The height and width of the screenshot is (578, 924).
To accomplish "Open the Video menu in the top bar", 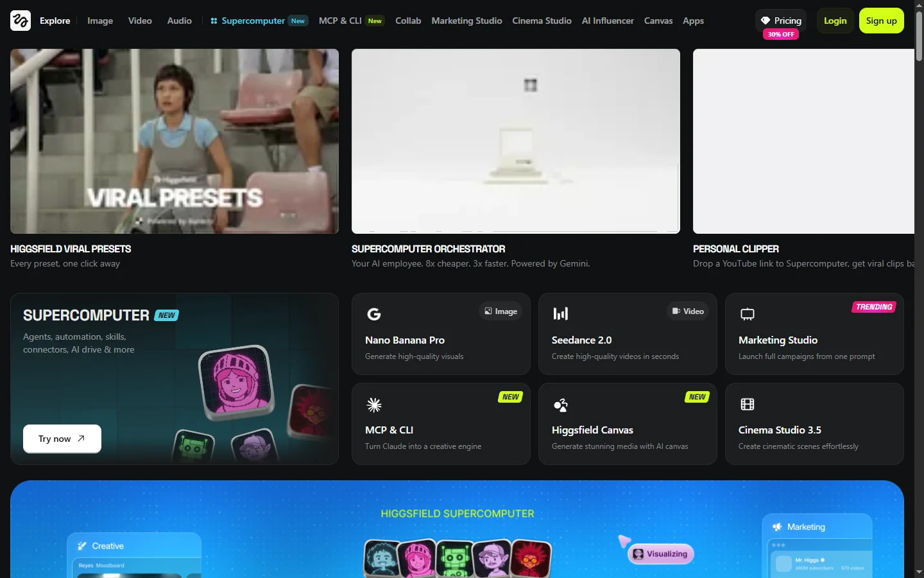I will point(140,21).
